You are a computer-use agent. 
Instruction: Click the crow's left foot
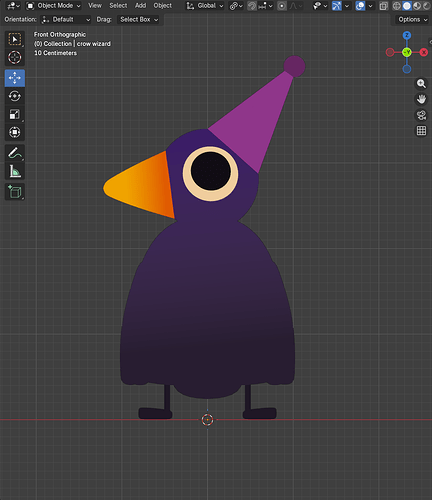click(156, 413)
